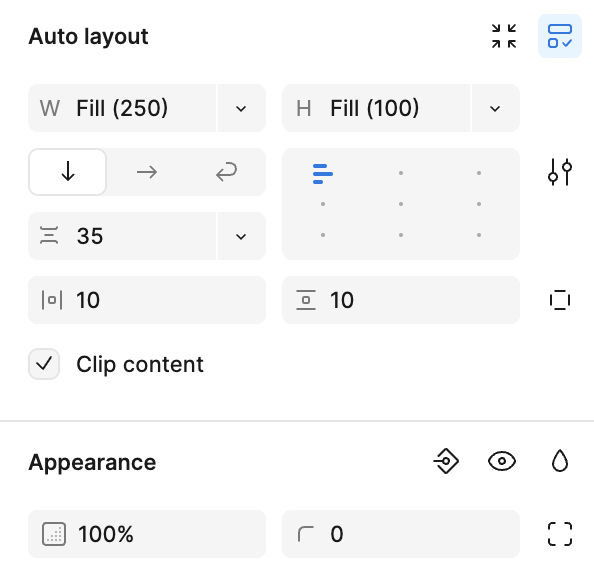Click the individual corner radius icon
594x584 pixels.
pos(560,534)
